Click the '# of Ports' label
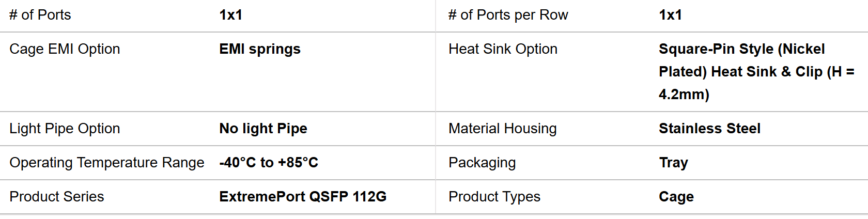 pyautogui.click(x=40, y=15)
